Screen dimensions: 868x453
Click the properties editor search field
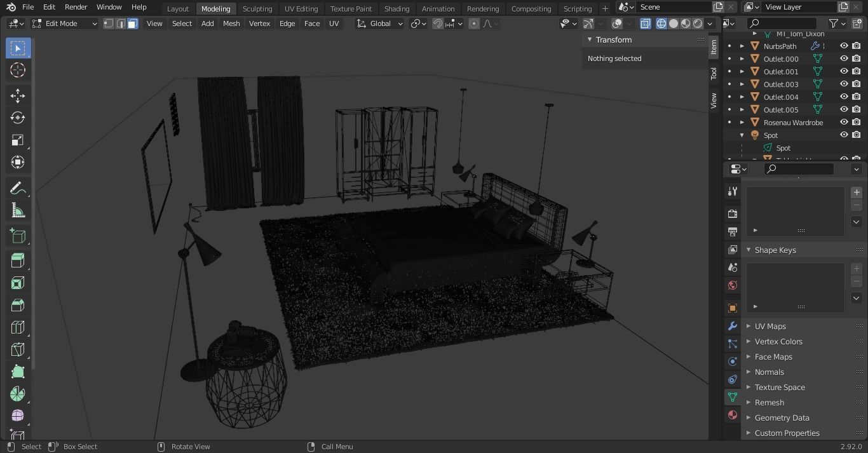pos(799,169)
